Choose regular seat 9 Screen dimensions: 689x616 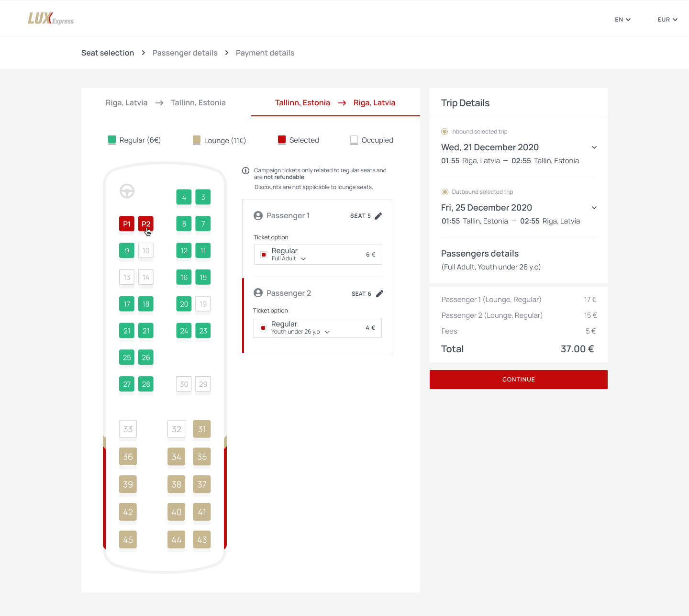127,251
